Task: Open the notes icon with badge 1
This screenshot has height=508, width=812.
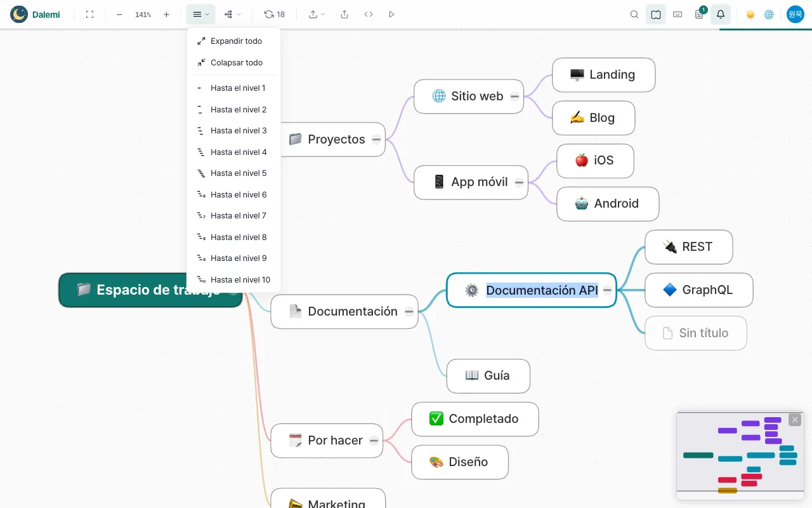Action: click(699, 14)
